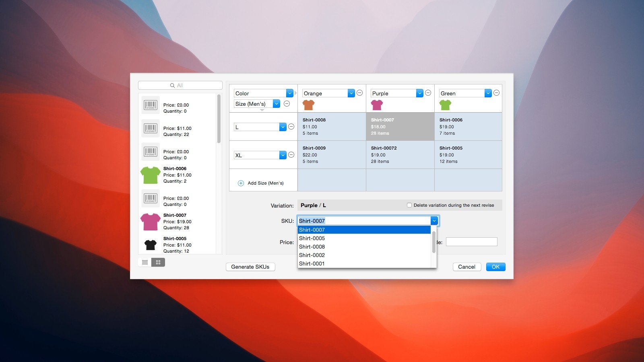Select the Shirt-00072 Purple XL cell
Image resolution: width=644 pixels, height=362 pixels.
click(400, 154)
